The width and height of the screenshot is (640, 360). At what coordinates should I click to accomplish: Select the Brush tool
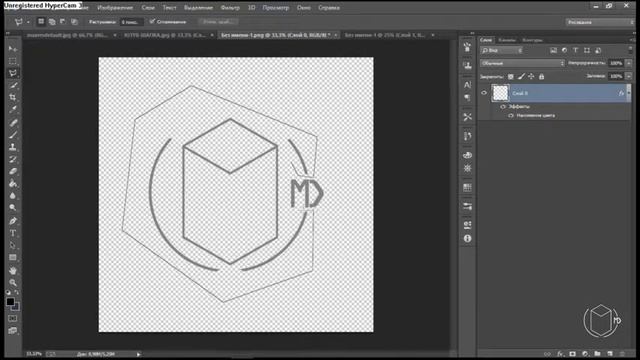pyautogui.click(x=13, y=135)
